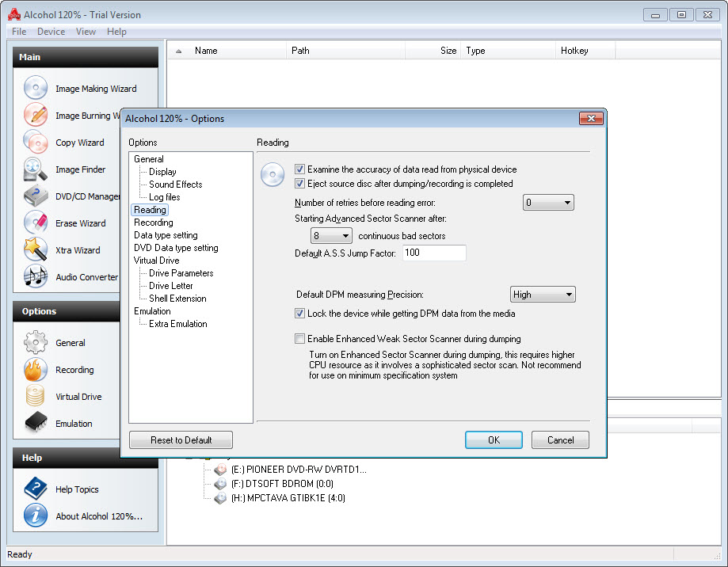Open the Xtra Wizard star icon

[x=36, y=249]
